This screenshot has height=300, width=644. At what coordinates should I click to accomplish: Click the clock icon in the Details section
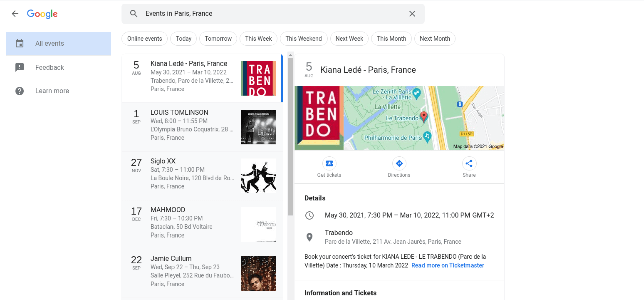(x=309, y=215)
